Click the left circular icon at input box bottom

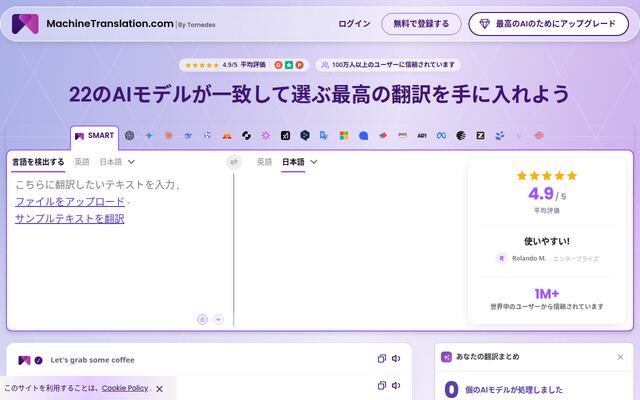tap(202, 319)
